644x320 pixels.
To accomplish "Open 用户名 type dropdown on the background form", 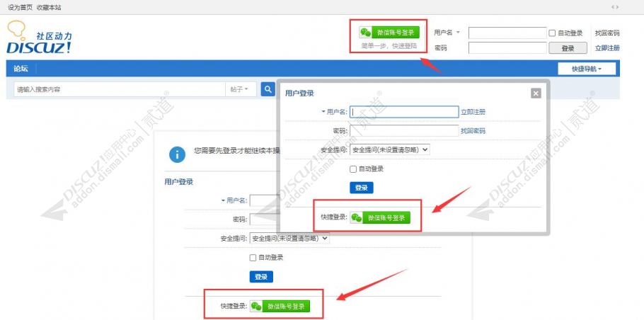I will coord(234,200).
